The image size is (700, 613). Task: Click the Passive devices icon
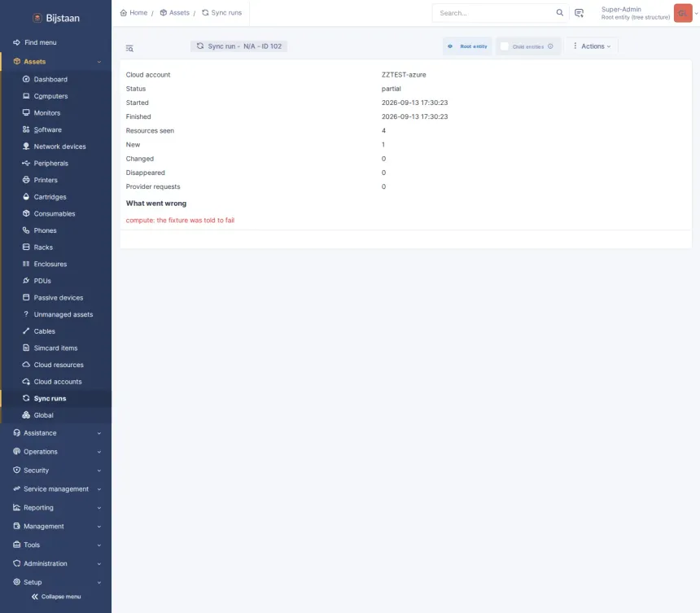pos(26,297)
